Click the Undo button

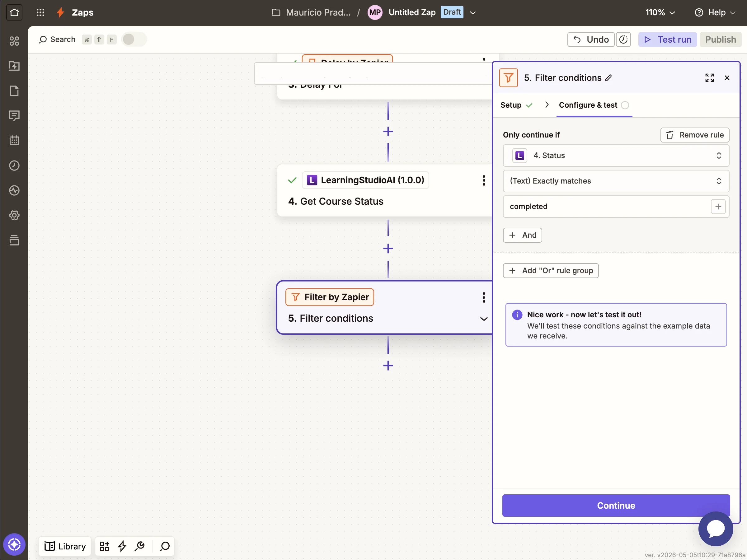coord(591,40)
